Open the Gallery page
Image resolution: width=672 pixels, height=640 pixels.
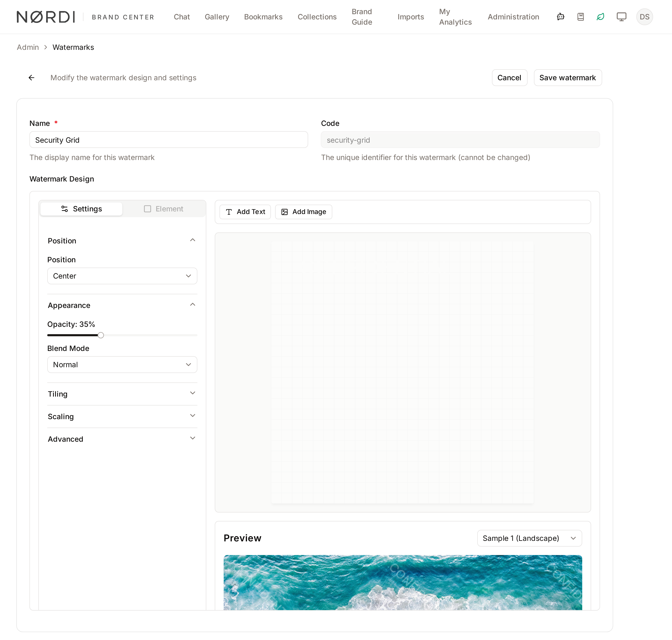[217, 17]
